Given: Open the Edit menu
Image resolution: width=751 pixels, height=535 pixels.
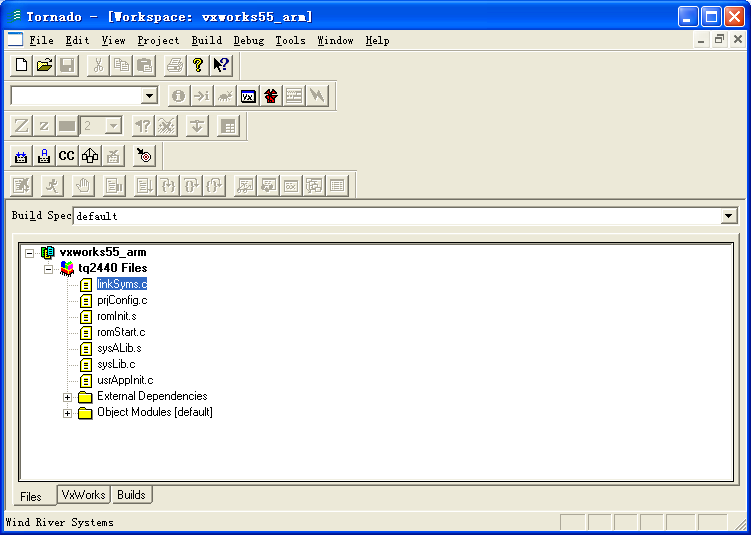Looking at the screenshot, I should pos(78,41).
